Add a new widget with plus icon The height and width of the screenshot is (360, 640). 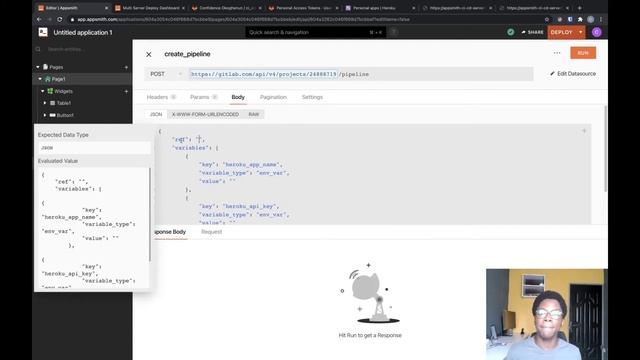point(126,91)
